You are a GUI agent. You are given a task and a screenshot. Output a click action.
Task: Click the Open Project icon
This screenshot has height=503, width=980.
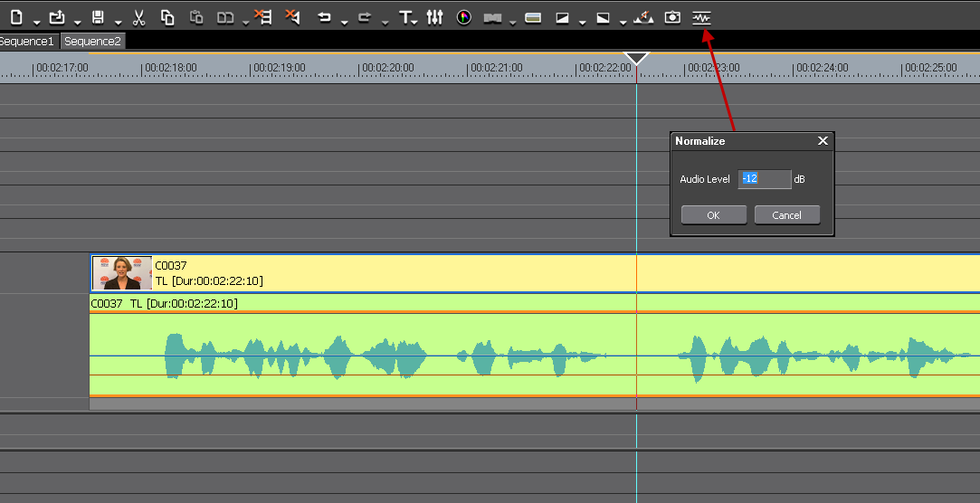[57, 17]
